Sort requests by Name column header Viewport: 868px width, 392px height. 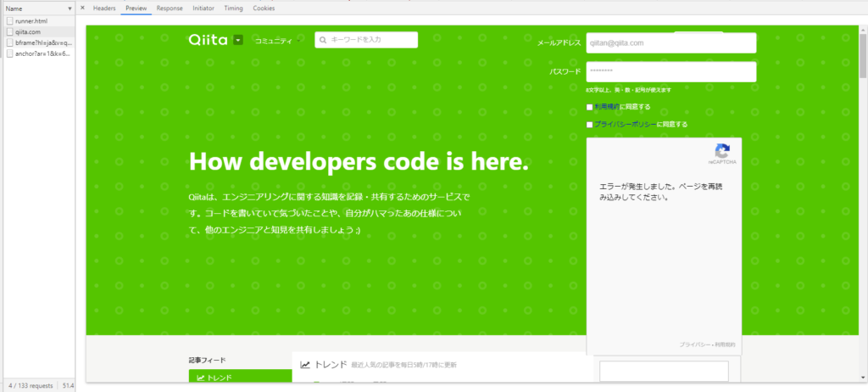[x=37, y=8]
